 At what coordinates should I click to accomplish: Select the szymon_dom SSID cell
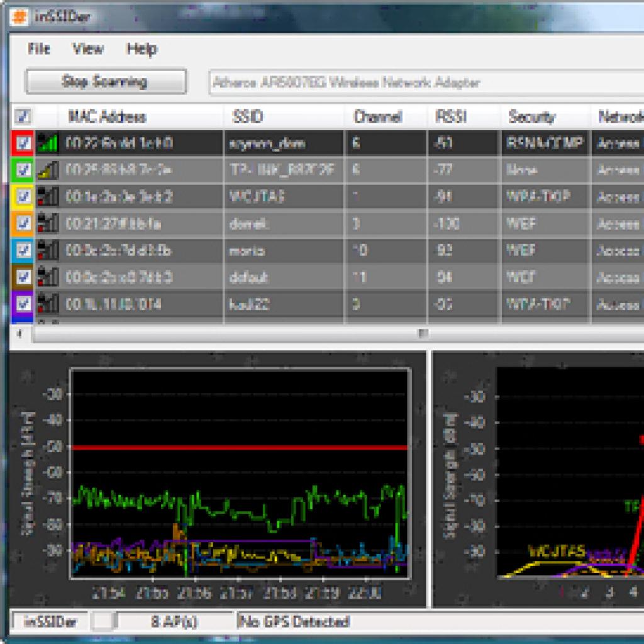[x=284, y=143]
